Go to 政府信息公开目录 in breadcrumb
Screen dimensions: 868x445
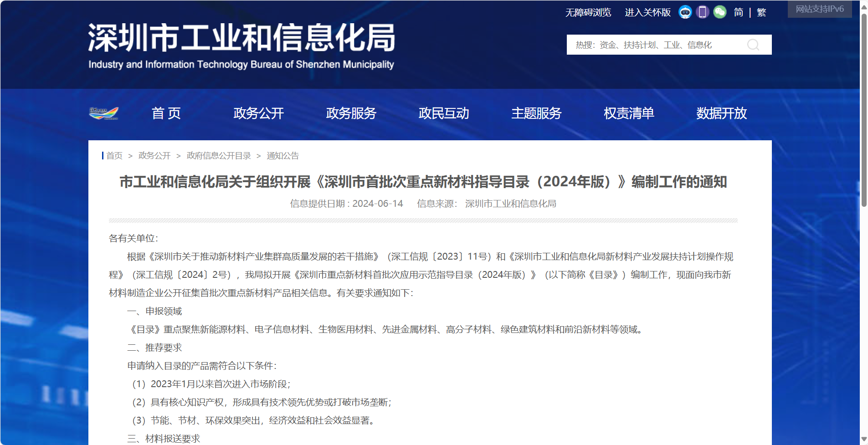[x=219, y=156]
